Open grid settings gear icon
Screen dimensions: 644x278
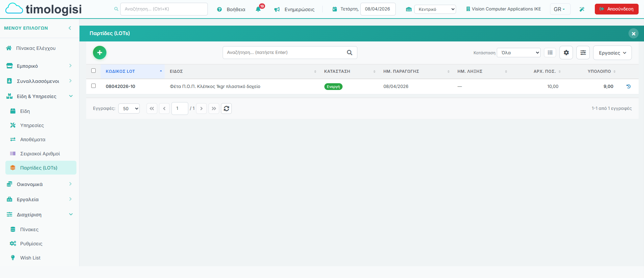tap(566, 53)
